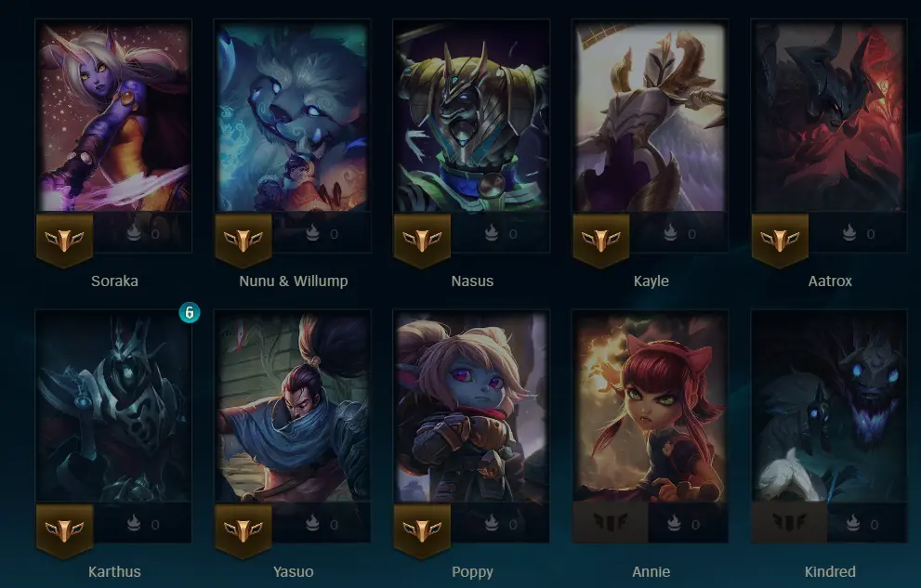Click Aatrox's gold mastery badge icon

point(780,240)
